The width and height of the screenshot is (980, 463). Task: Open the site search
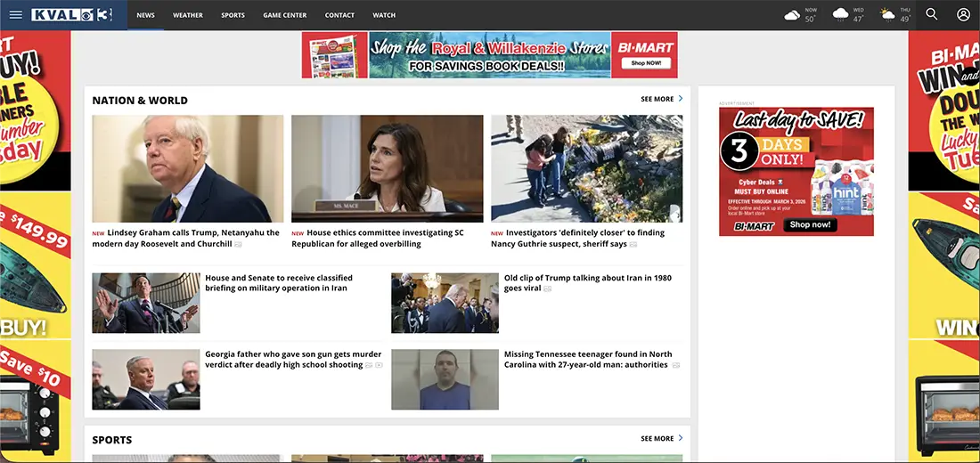(x=931, y=14)
